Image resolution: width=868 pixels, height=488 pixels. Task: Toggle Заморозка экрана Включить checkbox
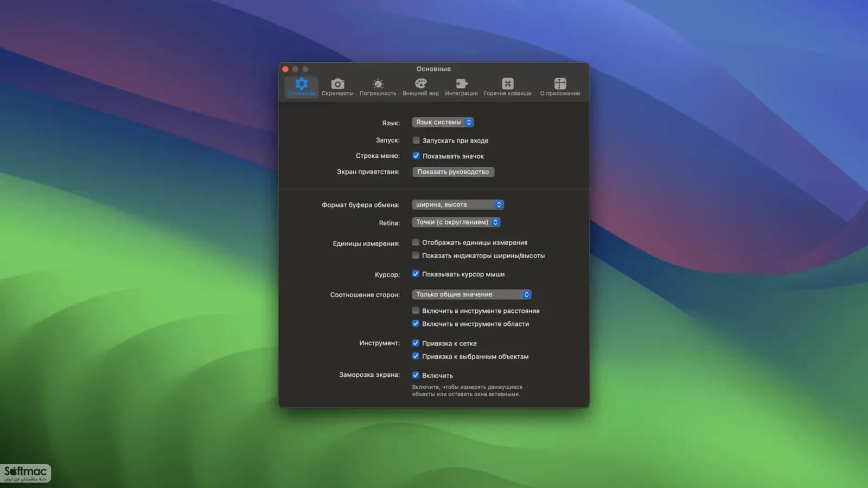point(416,375)
